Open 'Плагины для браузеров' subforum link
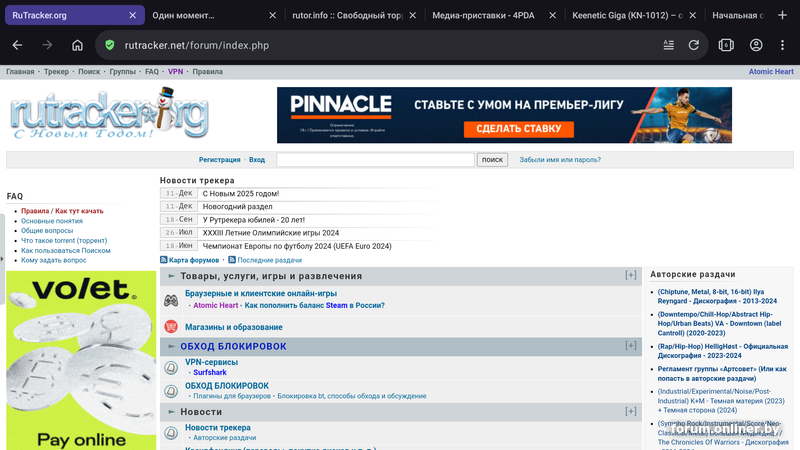Image resolution: width=800 pixels, height=450 pixels. point(232,396)
